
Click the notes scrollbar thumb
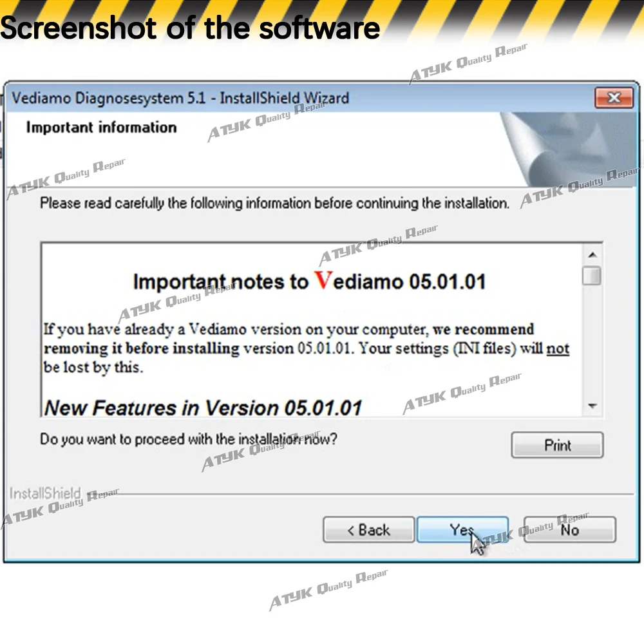[592, 276]
